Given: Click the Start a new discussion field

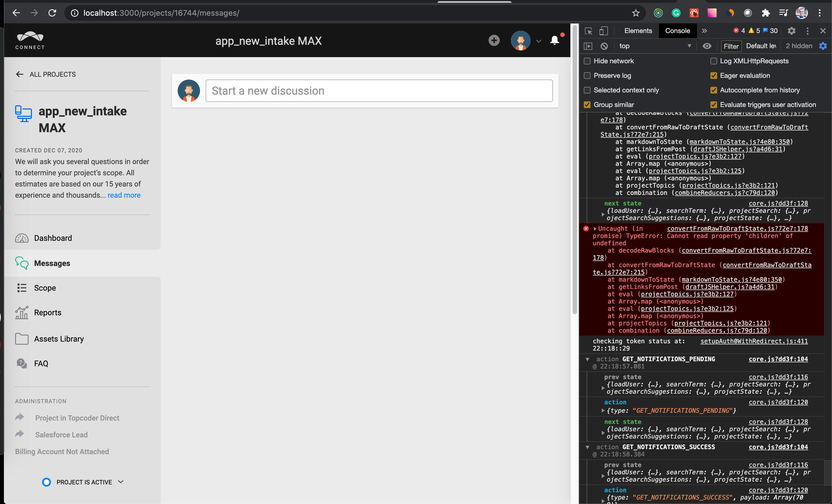Looking at the screenshot, I should (378, 91).
